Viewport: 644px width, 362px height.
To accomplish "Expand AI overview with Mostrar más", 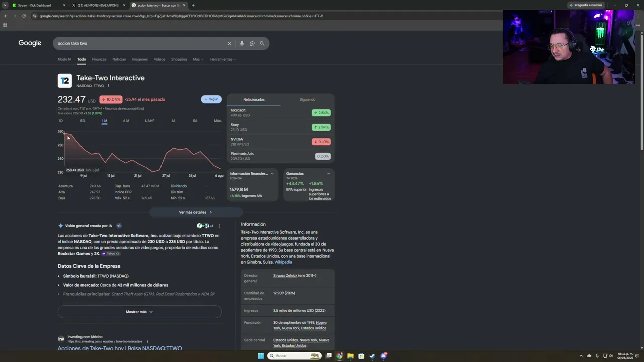I will 139,312.
